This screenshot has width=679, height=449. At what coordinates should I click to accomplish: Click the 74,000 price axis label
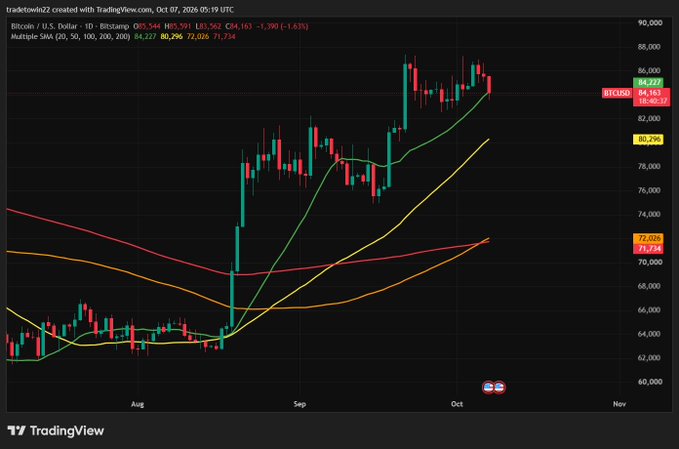click(649, 214)
